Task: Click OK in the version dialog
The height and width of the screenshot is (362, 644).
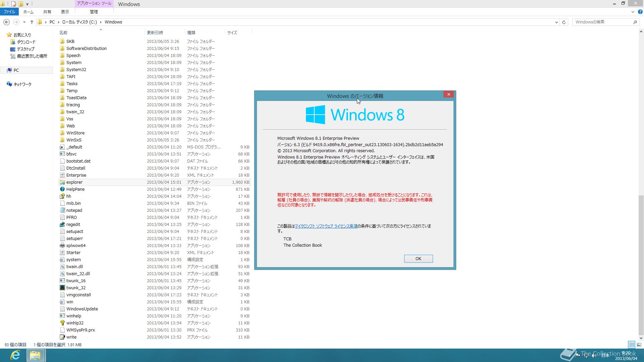Action: 418,259
